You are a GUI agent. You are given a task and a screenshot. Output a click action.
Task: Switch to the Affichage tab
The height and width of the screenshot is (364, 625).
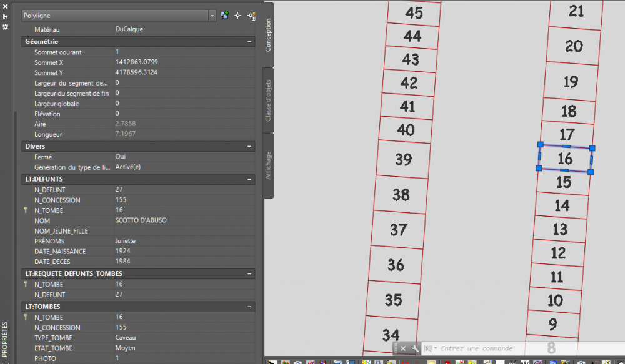tap(268, 165)
